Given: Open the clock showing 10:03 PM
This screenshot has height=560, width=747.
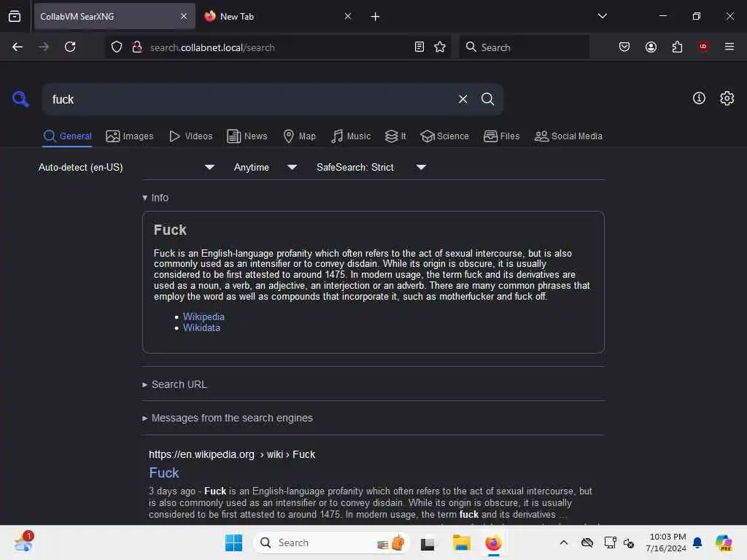Looking at the screenshot, I should 667,542.
